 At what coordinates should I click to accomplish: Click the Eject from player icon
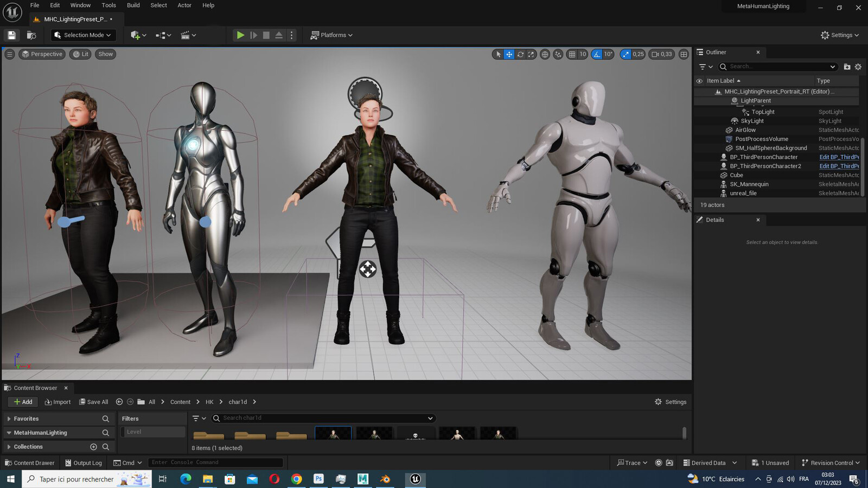[279, 35]
